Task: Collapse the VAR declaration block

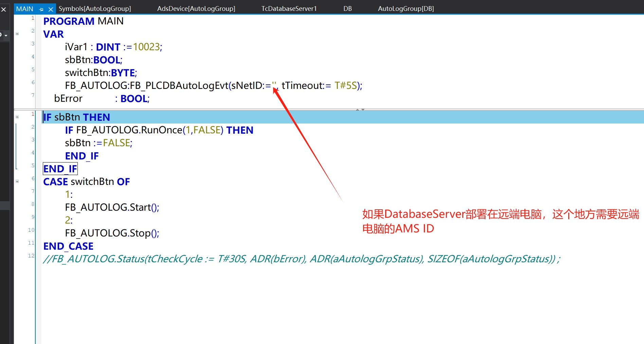Action: 17,34
